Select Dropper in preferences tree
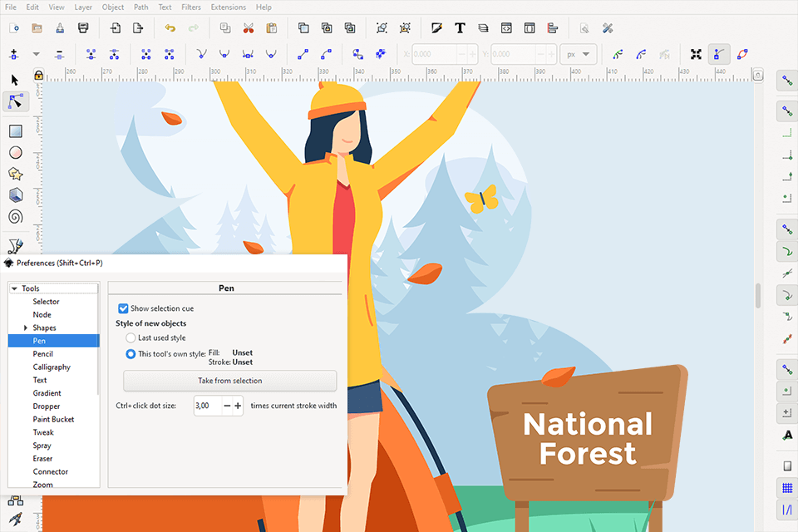Screen dimensions: 798x532 click(x=47, y=406)
